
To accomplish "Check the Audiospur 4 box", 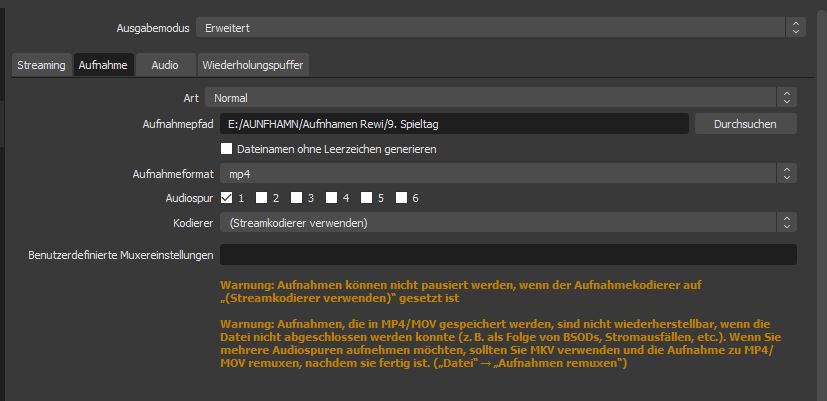I will point(331,198).
